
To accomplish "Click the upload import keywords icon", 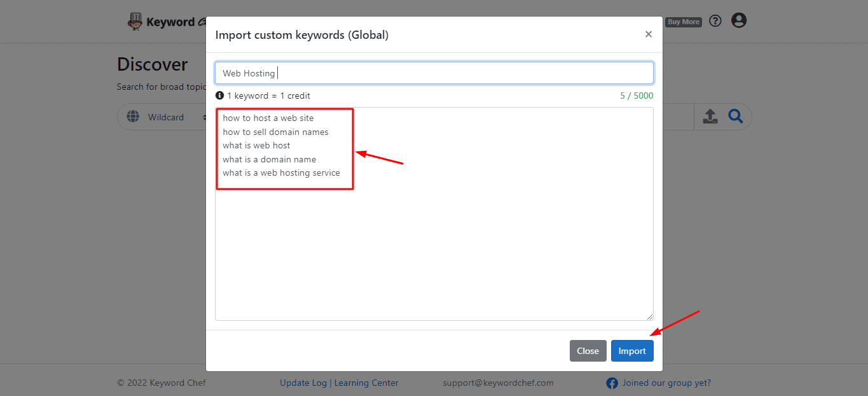I will [710, 117].
